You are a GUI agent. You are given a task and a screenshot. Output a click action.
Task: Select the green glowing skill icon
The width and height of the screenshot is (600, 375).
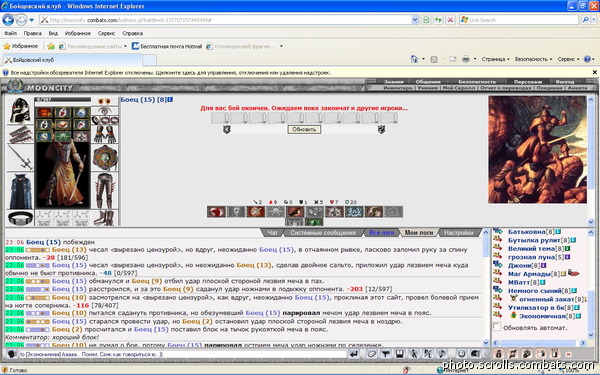click(314, 222)
